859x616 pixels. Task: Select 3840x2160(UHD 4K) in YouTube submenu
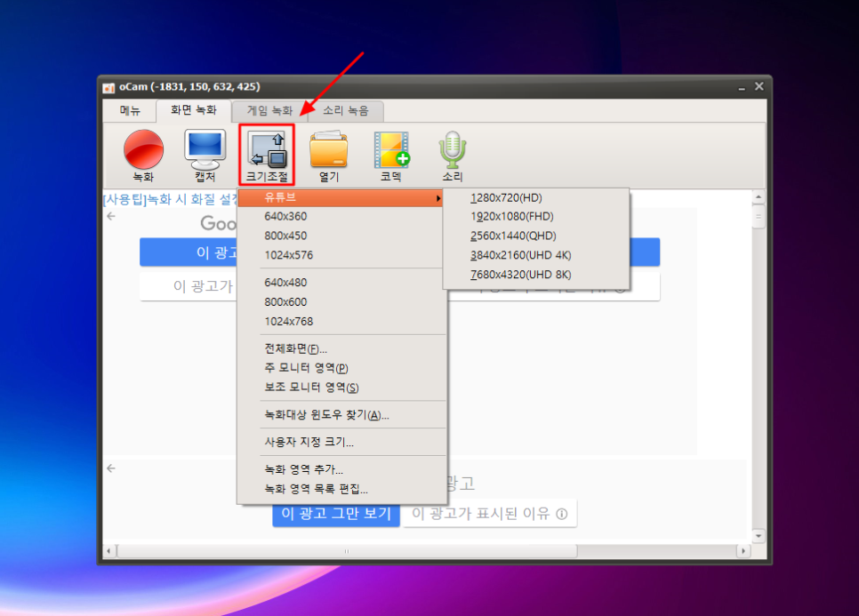click(536, 255)
